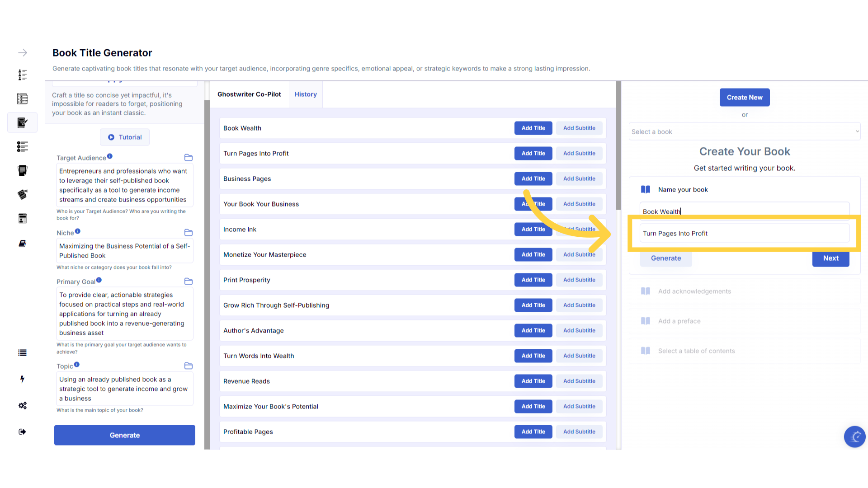
Task: Open the Select a book dropdown
Action: tap(744, 132)
